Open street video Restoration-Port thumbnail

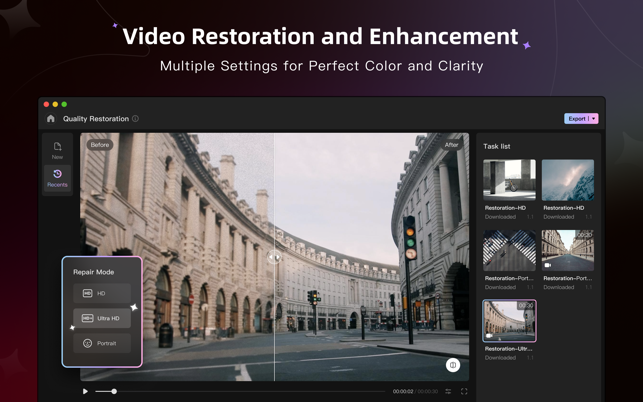coord(568,250)
